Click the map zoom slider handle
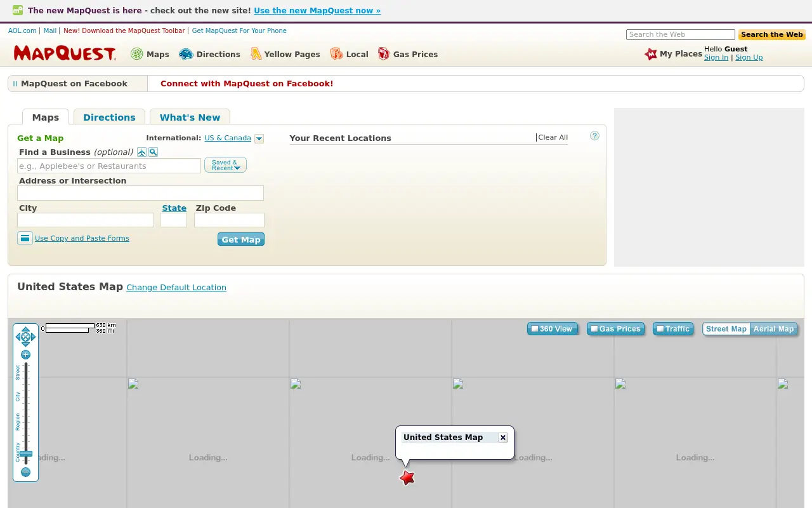The width and height of the screenshot is (812, 508). tap(25, 453)
